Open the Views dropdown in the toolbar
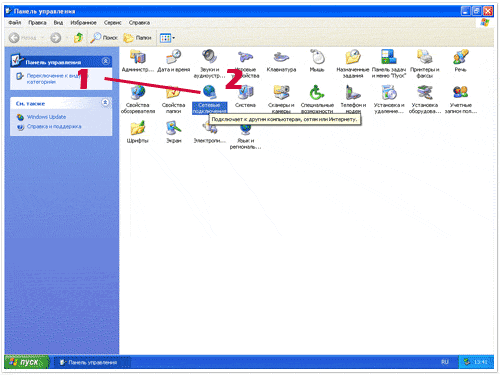The width and height of the screenshot is (500, 375). [x=167, y=38]
